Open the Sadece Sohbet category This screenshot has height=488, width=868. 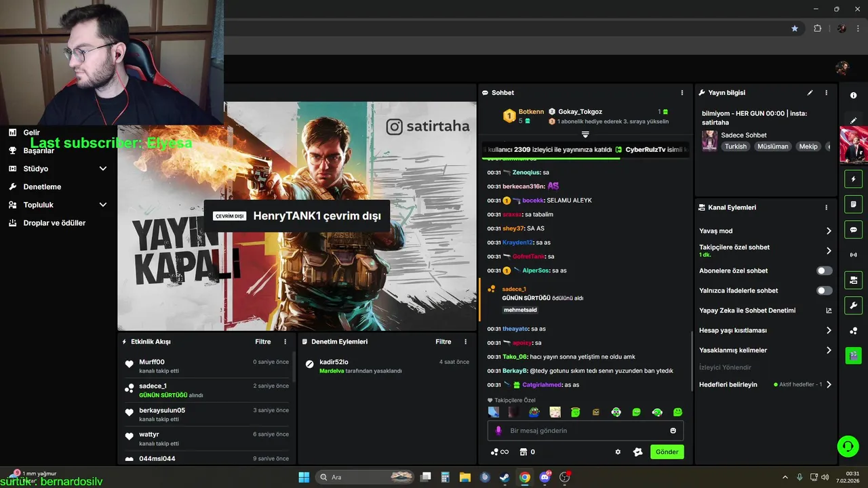click(x=744, y=135)
